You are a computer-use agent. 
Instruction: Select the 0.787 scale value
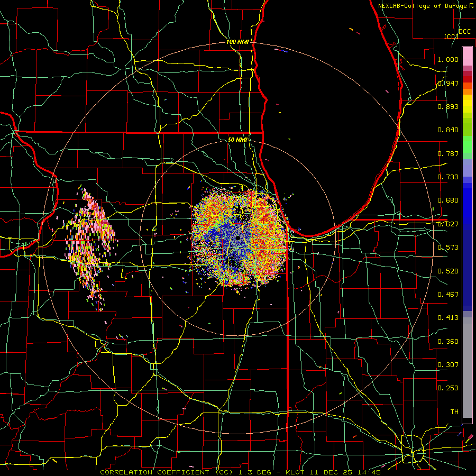(x=448, y=153)
